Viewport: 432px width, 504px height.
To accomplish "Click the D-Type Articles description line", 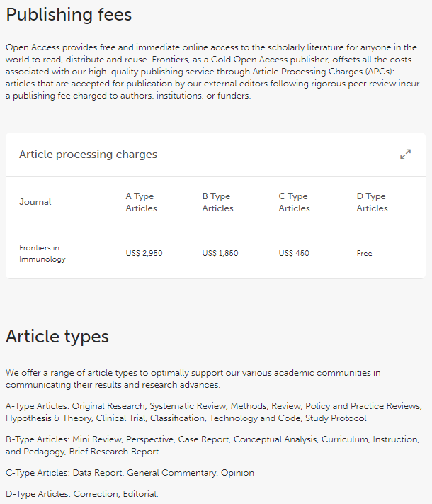I will (82, 493).
